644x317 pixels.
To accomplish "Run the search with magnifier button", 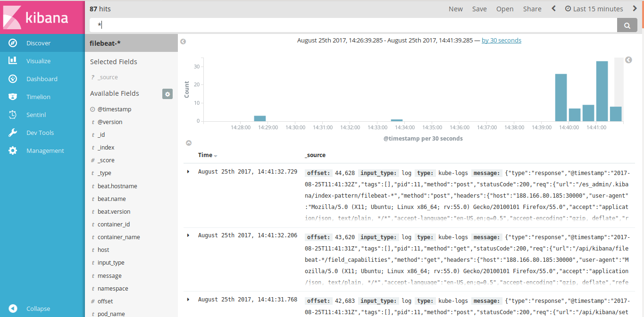I will point(627,25).
